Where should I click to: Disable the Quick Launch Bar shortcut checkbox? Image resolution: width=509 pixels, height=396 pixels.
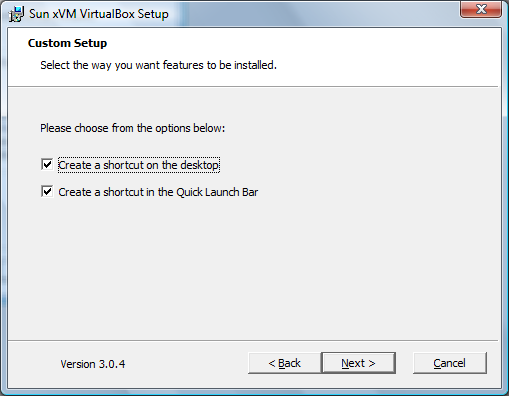pyautogui.click(x=47, y=191)
